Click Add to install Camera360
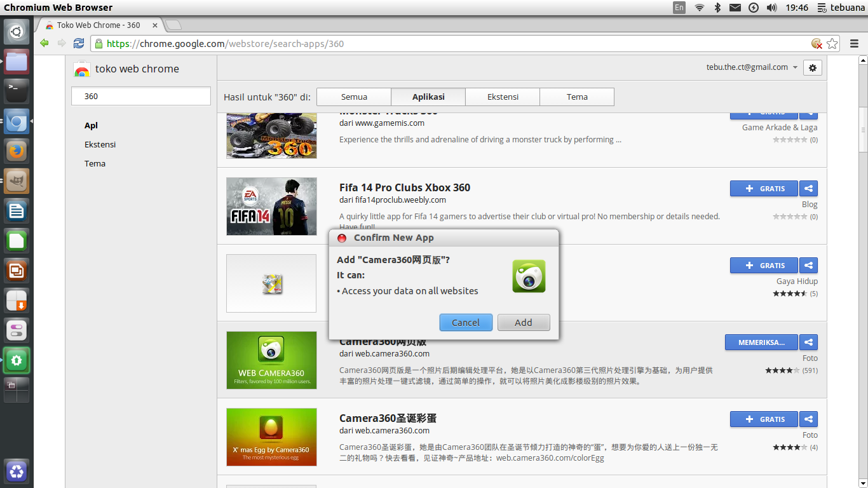 [x=524, y=323]
